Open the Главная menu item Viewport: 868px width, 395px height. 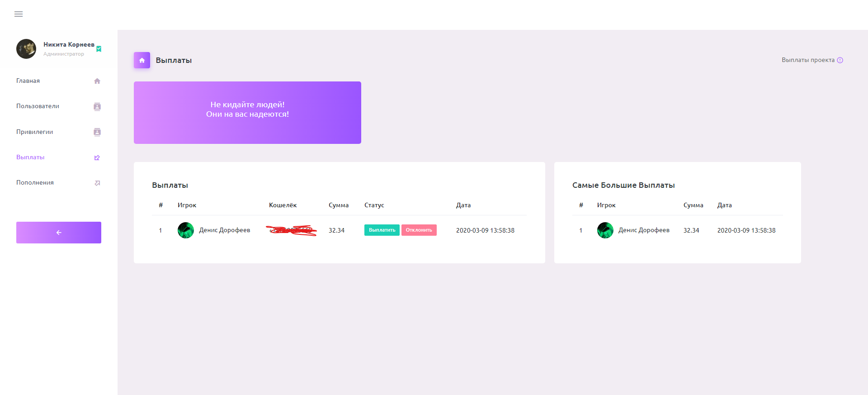click(28, 81)
